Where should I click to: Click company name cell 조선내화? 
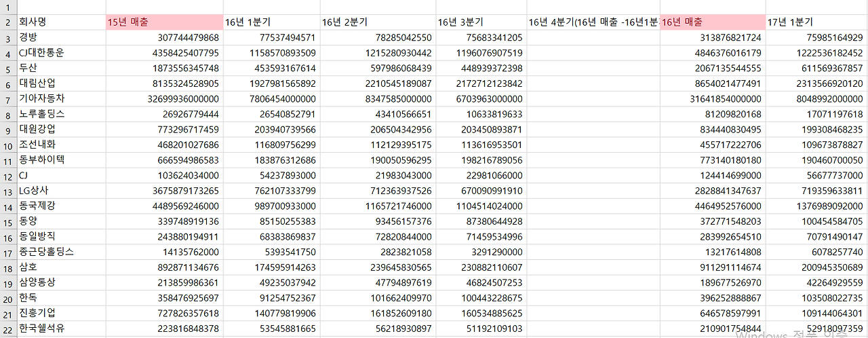(x=61, y=145)
